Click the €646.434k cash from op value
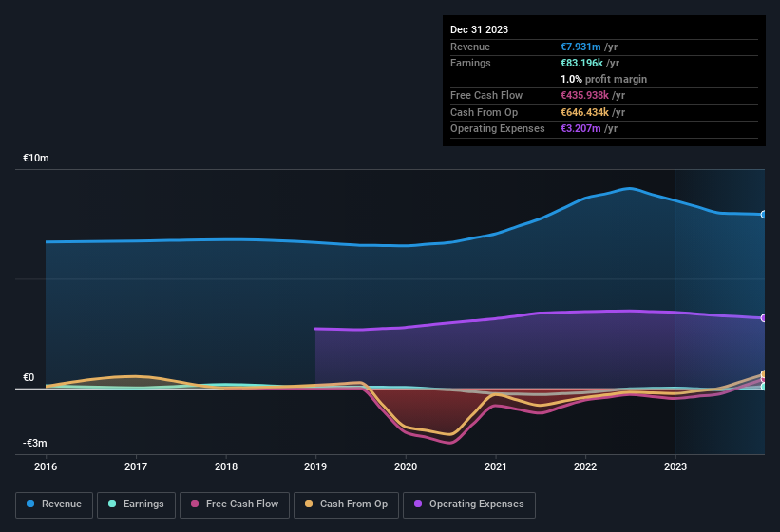 pos(584,112)
